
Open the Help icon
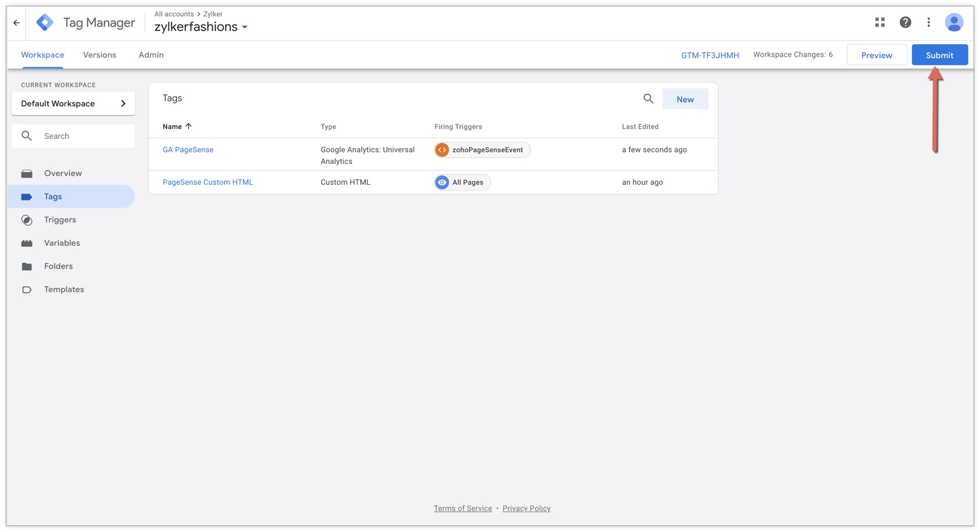pos(905,22)
